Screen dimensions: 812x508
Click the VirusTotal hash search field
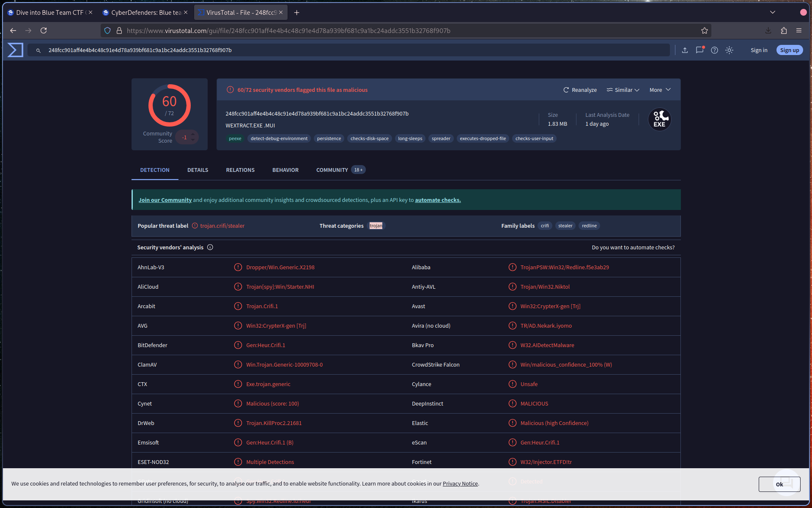tap(348, 50)
